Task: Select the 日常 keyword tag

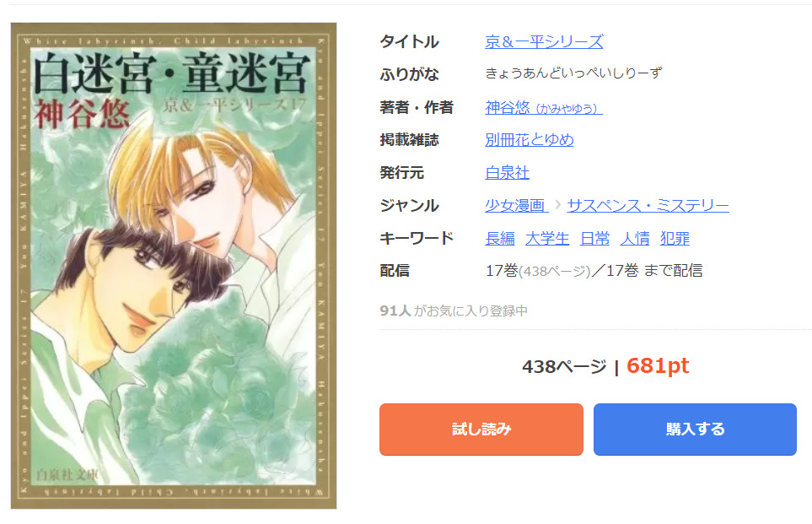Action: pos(594,238)
